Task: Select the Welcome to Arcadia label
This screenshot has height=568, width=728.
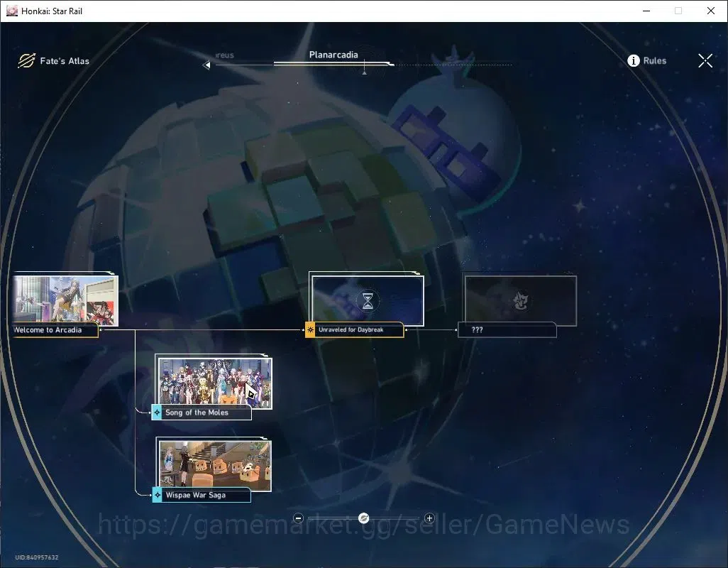Action: coord(48,330)
